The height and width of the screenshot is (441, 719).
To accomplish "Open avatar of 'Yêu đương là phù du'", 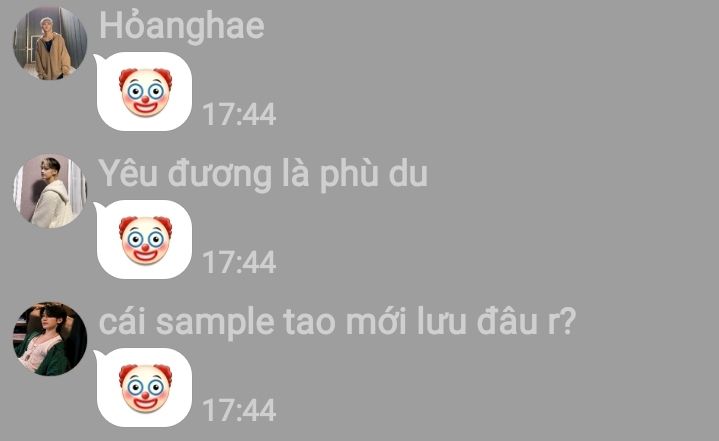I will pyautogui.click(x=50, y=191).
